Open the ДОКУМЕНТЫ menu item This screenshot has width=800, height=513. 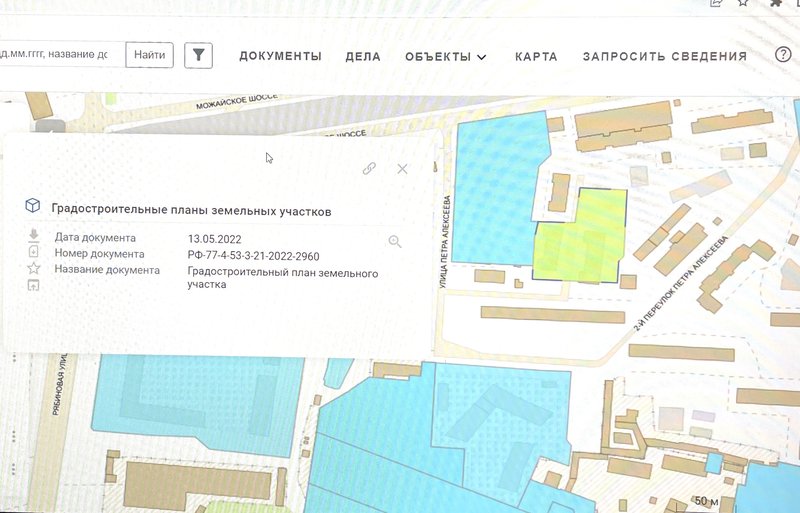point(281,56)
